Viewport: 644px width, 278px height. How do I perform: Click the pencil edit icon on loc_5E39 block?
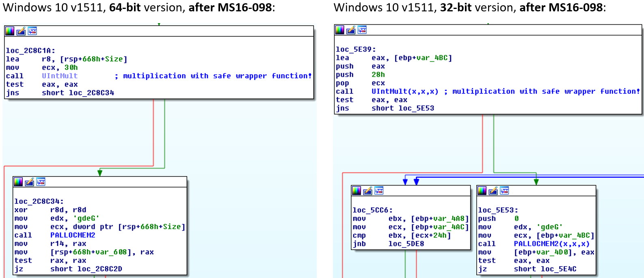point(351,30)
